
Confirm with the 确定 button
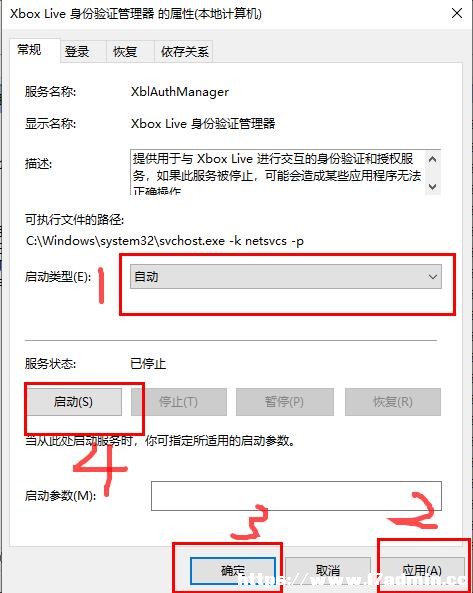[233, 570]
